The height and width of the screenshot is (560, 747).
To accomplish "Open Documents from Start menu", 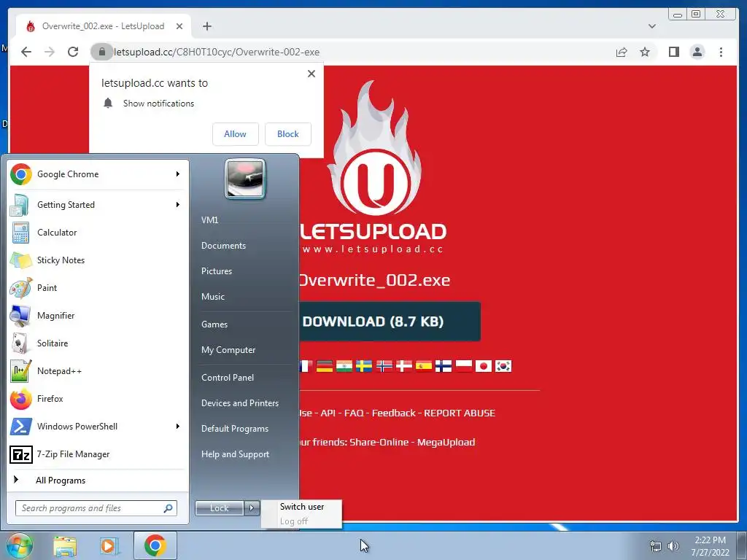I will (223, 246).
